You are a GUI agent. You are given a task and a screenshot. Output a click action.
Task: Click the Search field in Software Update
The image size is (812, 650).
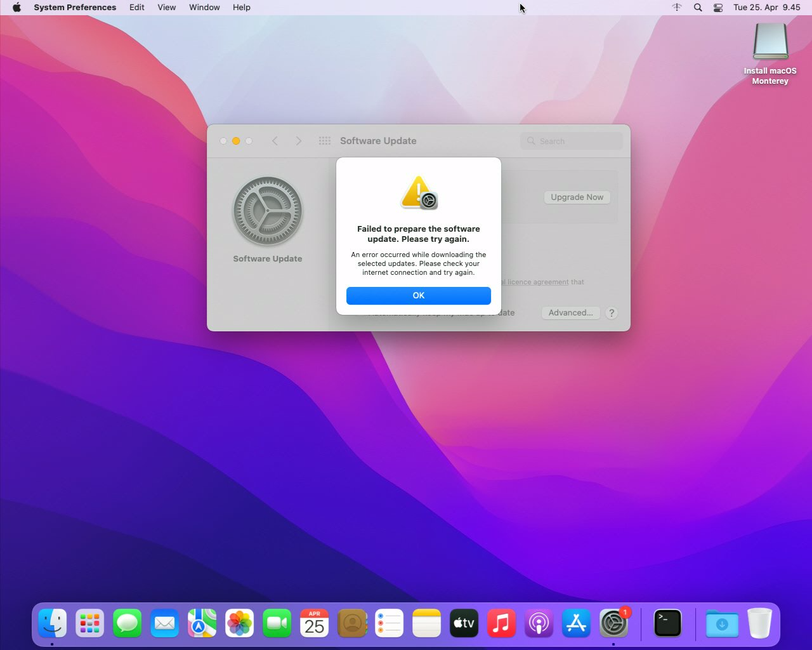(x=572, y=141)
